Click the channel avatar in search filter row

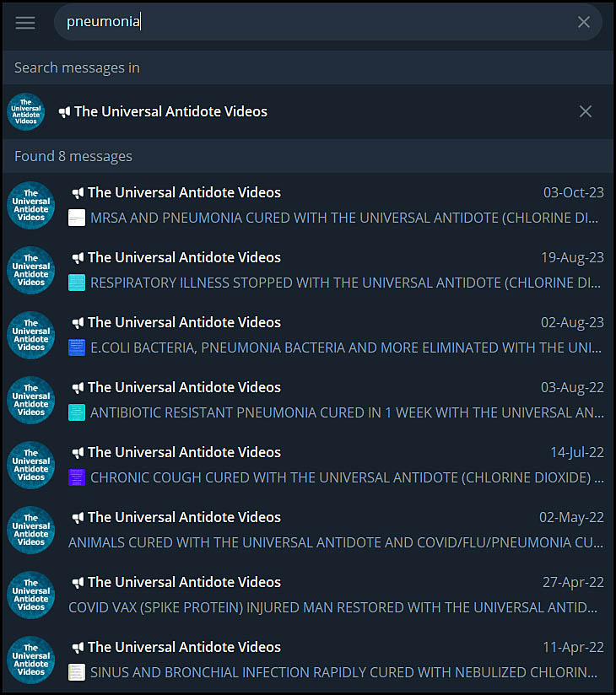(x=25, y=111)
